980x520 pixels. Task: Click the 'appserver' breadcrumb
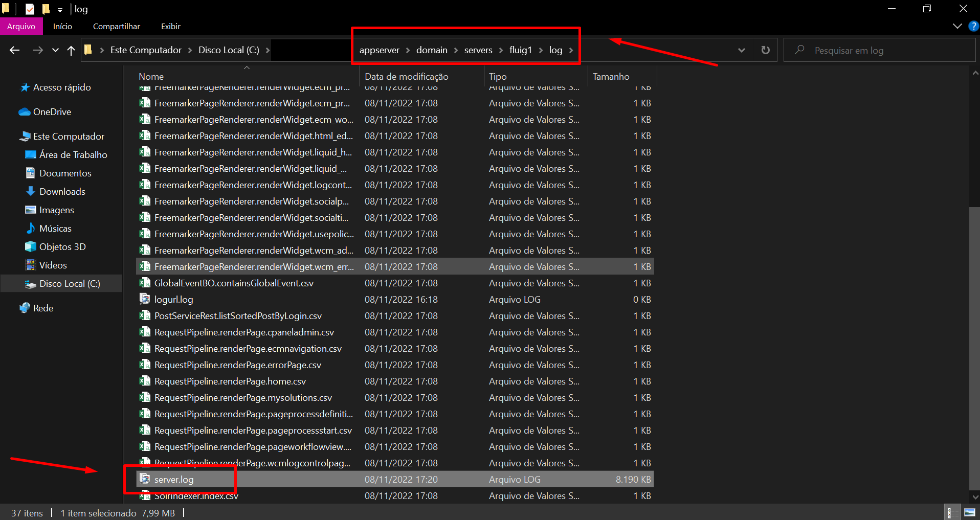pyautogui.click(x=379, y=50)
